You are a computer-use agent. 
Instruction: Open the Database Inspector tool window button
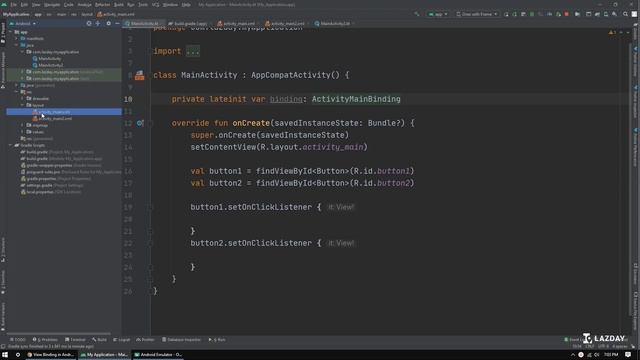[181, 340]
